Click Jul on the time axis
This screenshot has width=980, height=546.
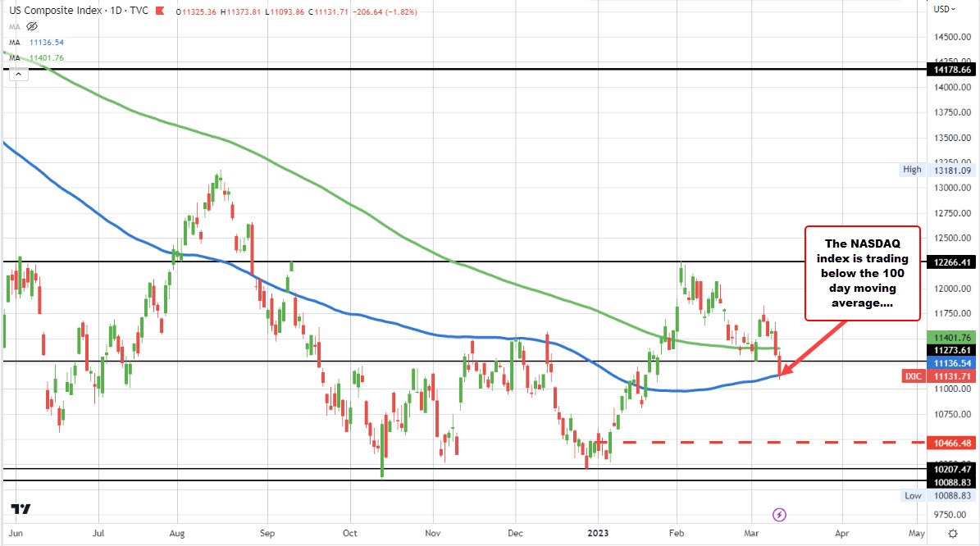(98, 533)
